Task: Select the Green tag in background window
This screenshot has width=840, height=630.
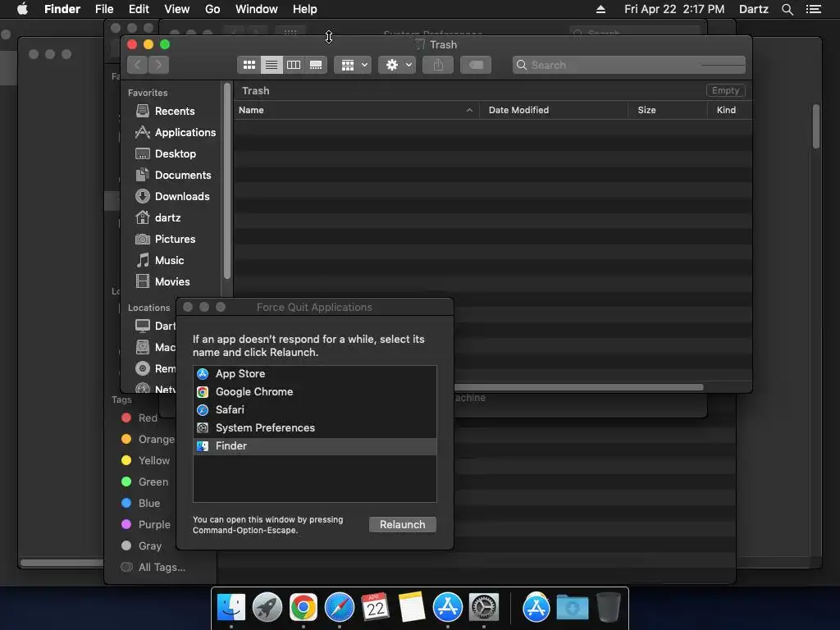Action: click(x=144, y=482)
